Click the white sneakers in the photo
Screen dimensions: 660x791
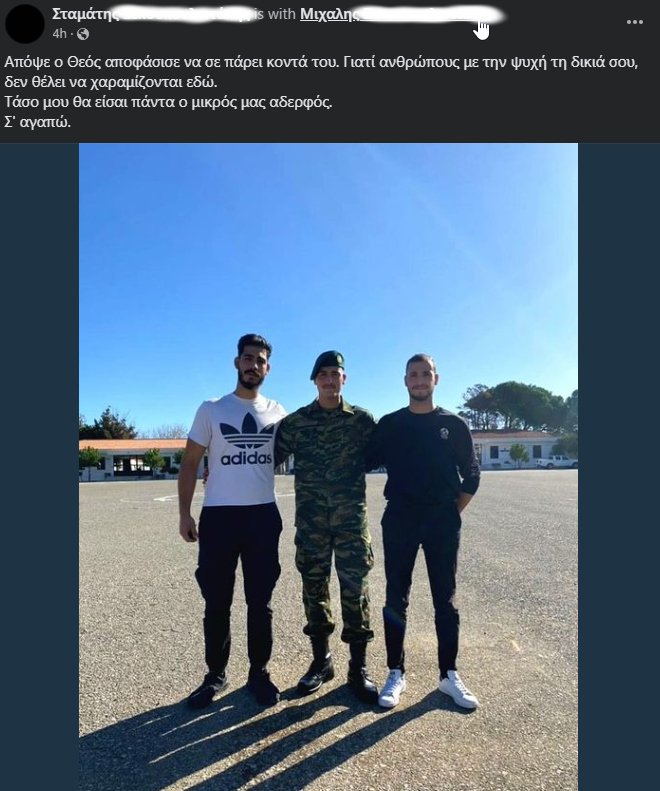tap(429, 689)
